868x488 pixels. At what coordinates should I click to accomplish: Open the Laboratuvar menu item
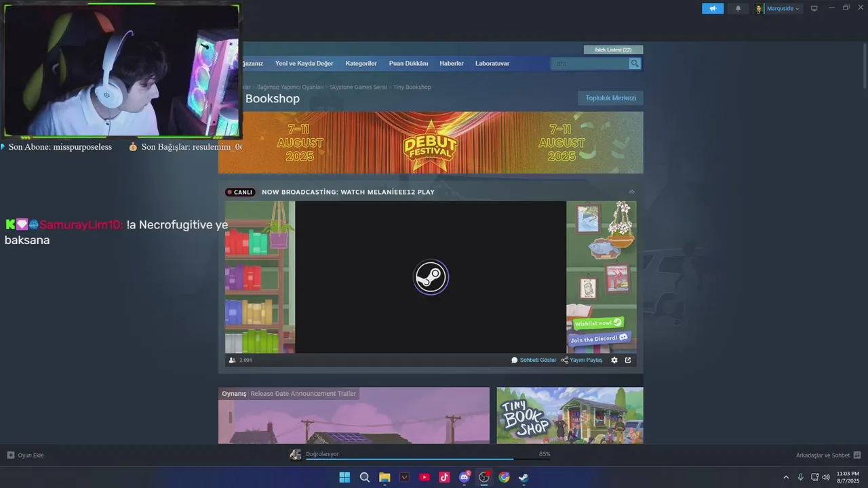[492, 63]
